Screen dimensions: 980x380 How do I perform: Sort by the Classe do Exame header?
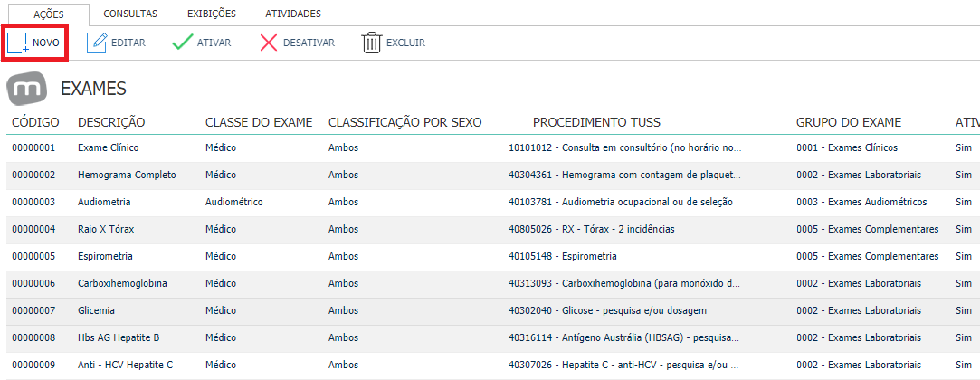pyautogui.click(x=259, y=122)
